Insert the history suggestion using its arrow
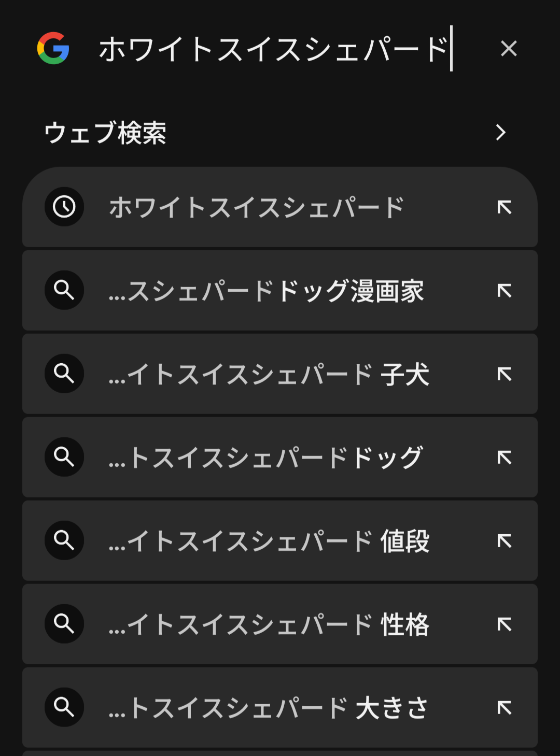The width and height of the screenshot is (560, 756). click(504, 207)
